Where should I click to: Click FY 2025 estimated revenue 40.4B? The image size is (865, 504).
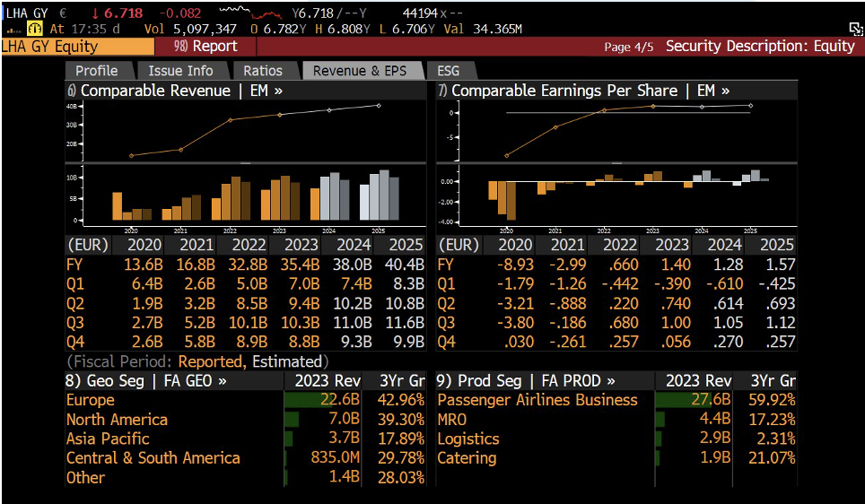405,265
